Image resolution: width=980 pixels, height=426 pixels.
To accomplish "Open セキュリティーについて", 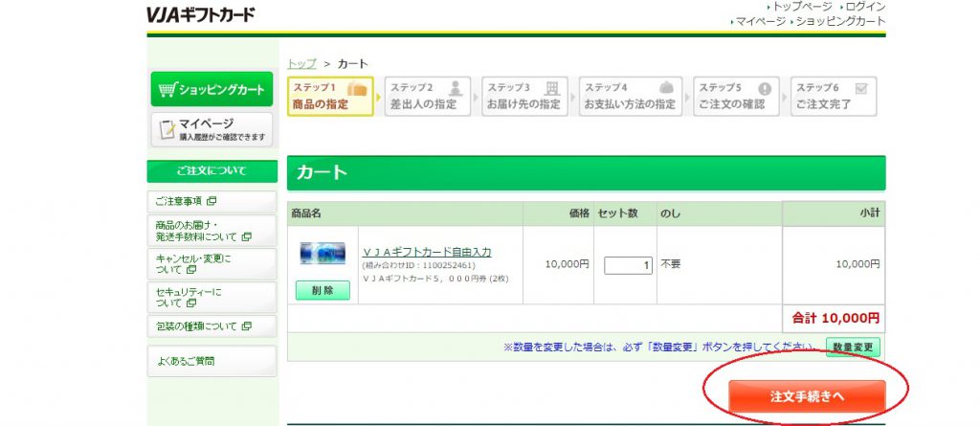I will (212, 297).
